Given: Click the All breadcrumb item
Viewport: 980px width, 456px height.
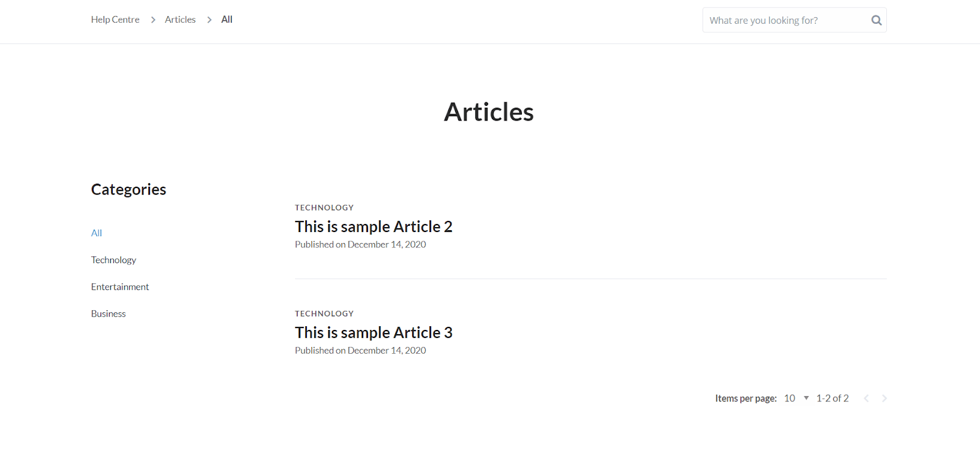Looking at the screenshot, I should tap(227, 20).
